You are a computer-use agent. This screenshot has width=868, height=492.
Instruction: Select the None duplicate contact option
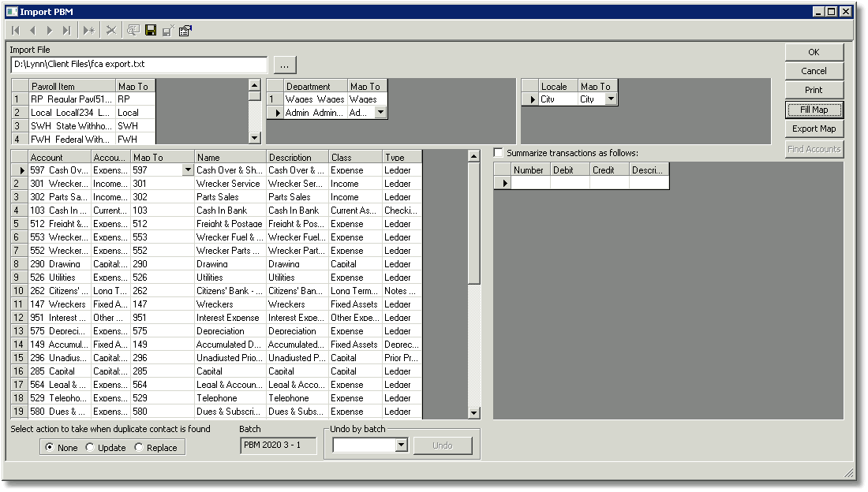point(50,447)
